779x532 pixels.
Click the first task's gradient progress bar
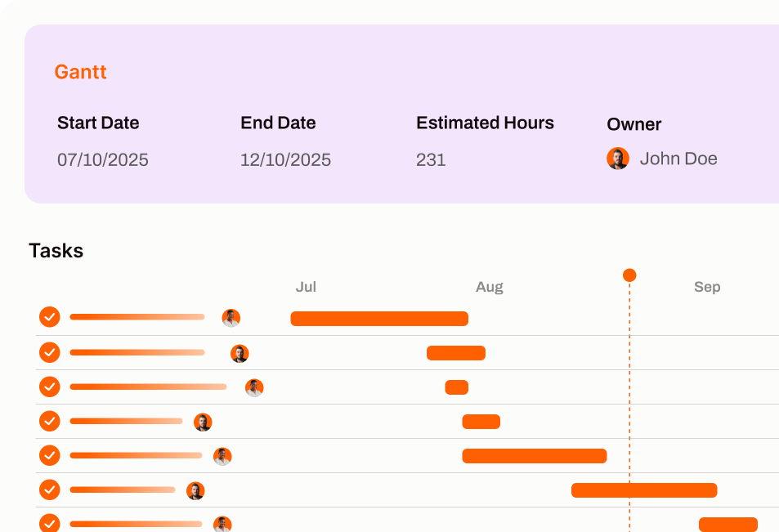pyautogui.click(x=137, y=317)
